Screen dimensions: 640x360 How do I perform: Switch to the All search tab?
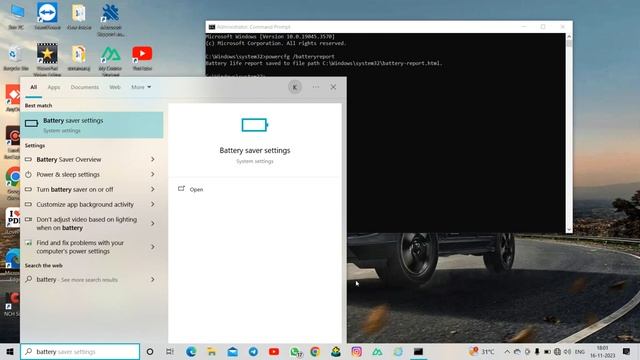33,87
